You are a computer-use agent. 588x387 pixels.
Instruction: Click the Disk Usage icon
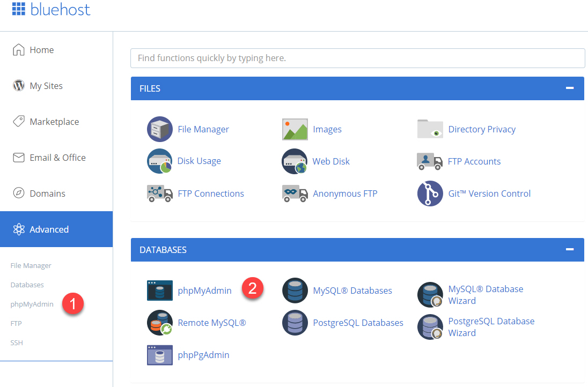(x=160, y=161)
